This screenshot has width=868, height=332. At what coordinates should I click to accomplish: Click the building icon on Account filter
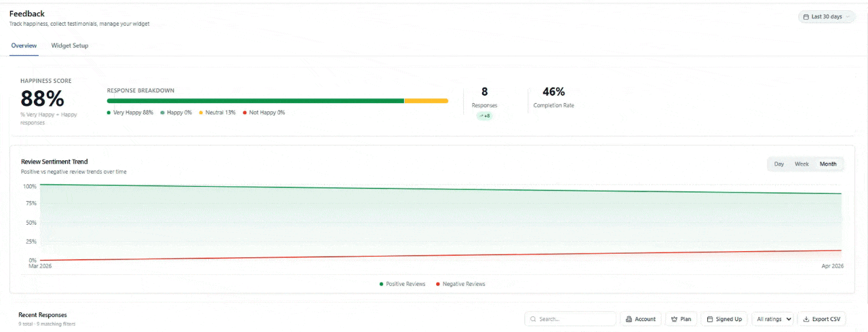[629, 319]
